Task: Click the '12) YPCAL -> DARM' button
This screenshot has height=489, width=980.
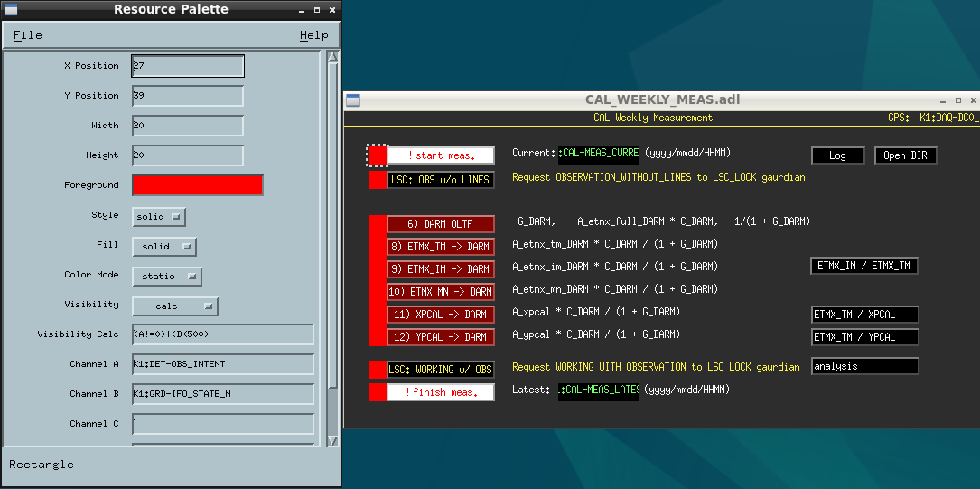Action: click(x=441, y=336)
